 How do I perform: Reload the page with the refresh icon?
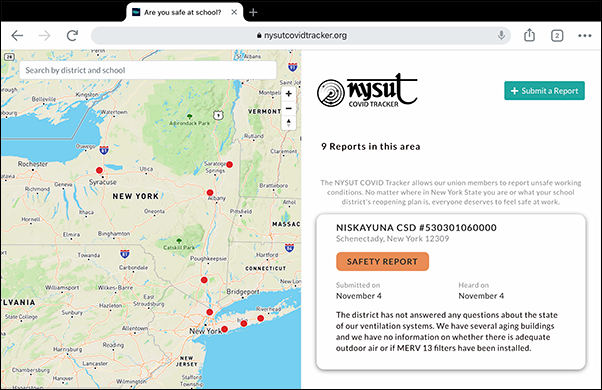(72, 36)
